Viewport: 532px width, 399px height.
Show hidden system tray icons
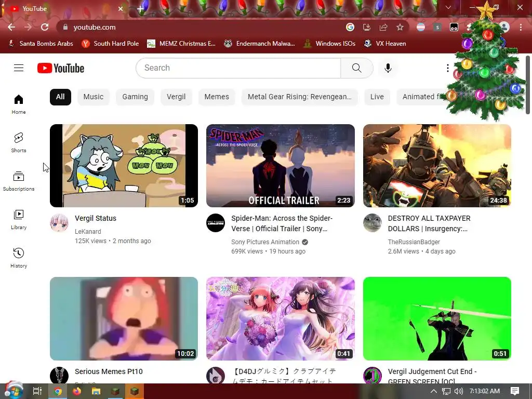point(434,391)
